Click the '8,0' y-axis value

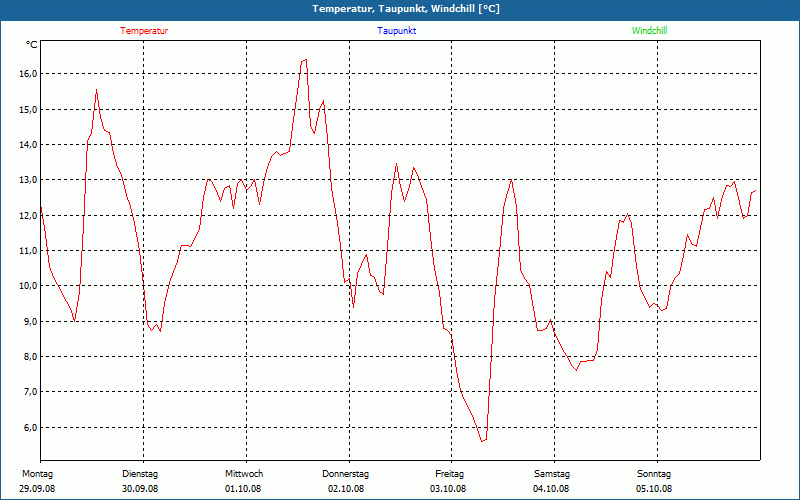click(x=31, y=357)
